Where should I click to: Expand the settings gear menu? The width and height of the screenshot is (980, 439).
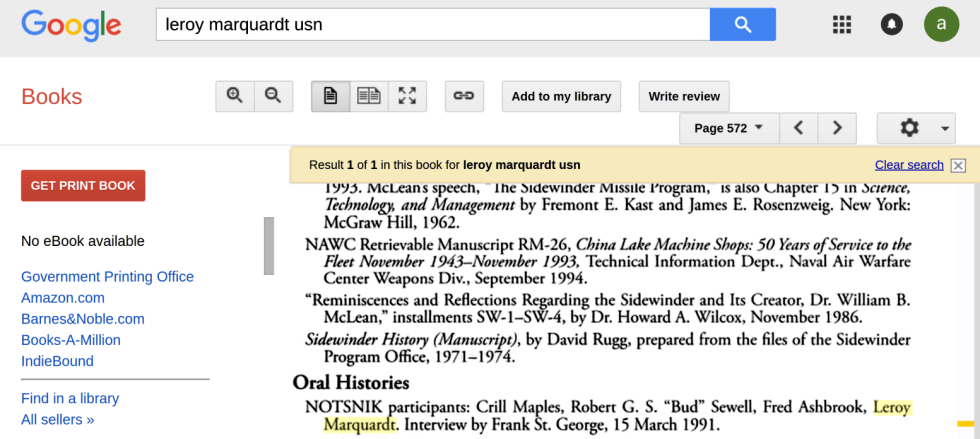(916, 128)
